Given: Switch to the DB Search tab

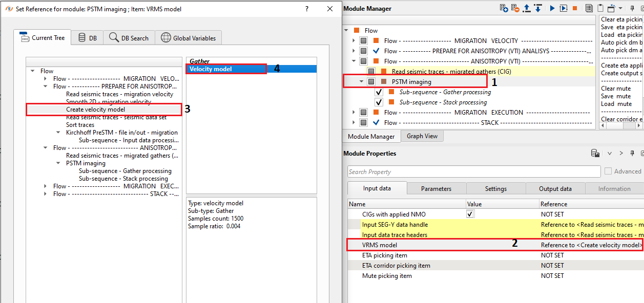Looking at the screenshot, I should (129, 38).
